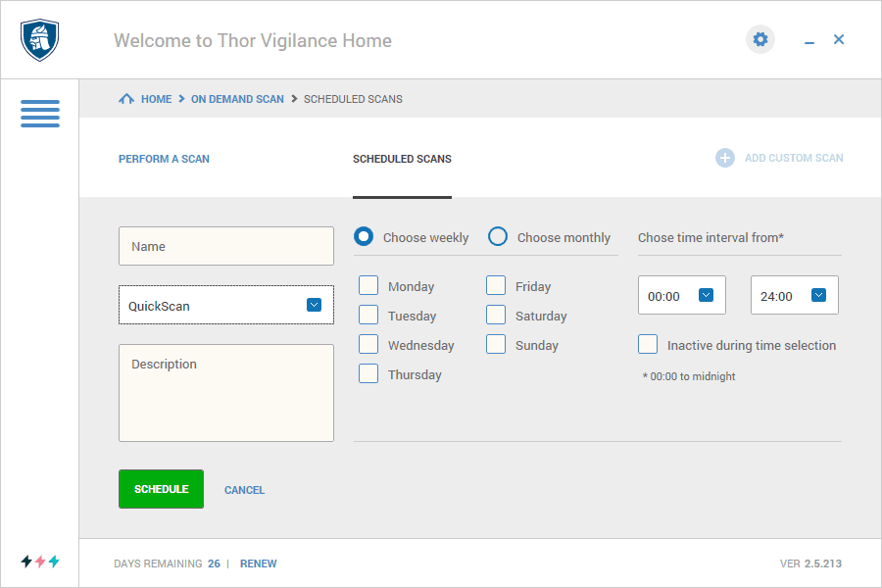The height and width of the screenshot is (588, 882).
Task: Check the Saturday checkbox
Action: coord(496,315)
